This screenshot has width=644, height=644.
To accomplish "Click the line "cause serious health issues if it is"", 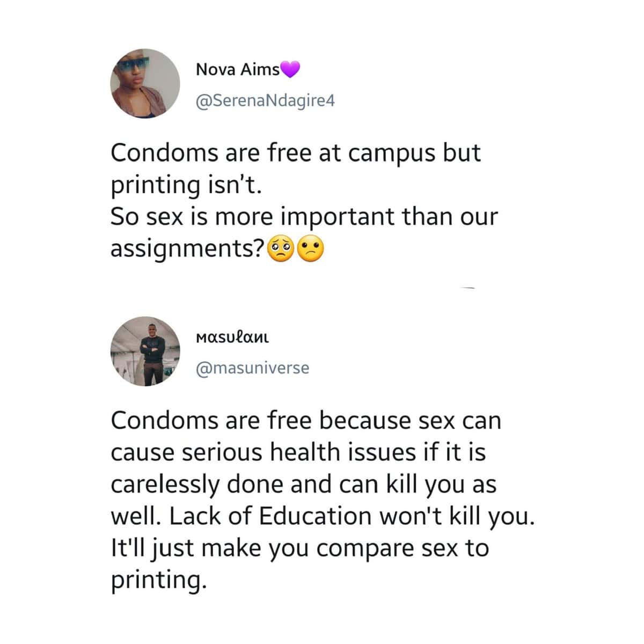I will tap(298, 452).
